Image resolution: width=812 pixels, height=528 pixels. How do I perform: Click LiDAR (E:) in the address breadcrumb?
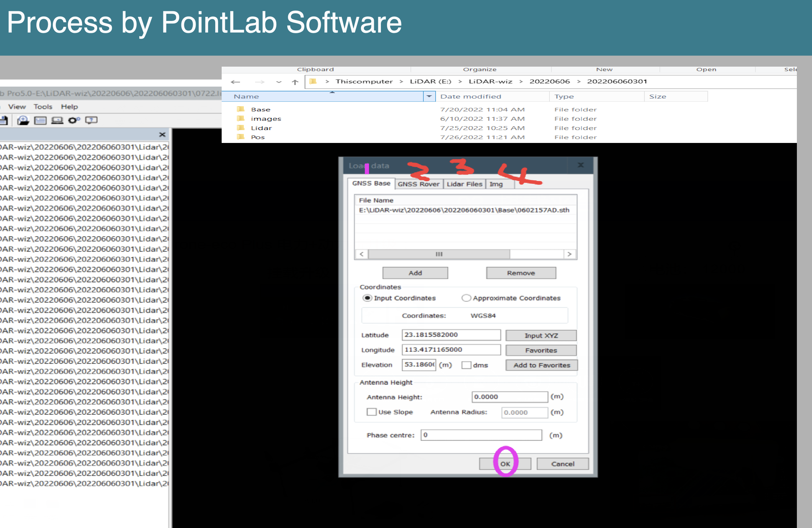coord(430,81)
